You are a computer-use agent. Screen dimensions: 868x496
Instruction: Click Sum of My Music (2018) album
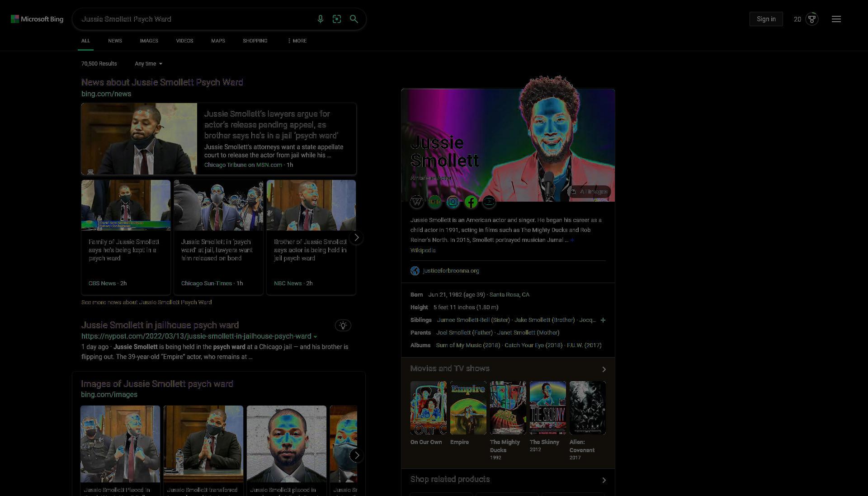[468, 345]
